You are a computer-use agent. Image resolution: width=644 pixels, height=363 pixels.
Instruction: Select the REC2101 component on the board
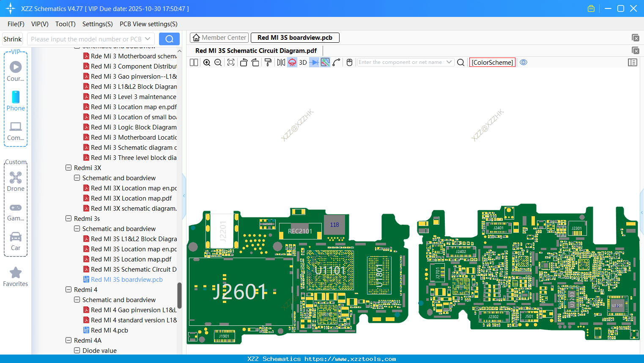pyautogui.click(x=300, y=231)
